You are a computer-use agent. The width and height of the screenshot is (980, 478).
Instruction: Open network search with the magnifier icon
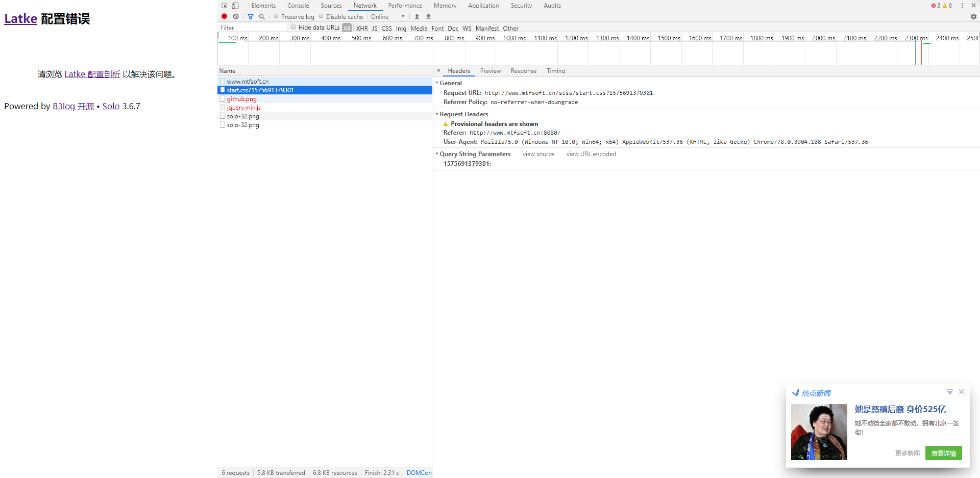point(262,16)
